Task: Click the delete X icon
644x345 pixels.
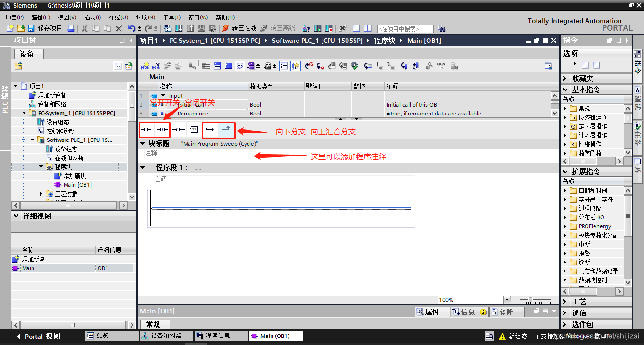Action: 119,28
